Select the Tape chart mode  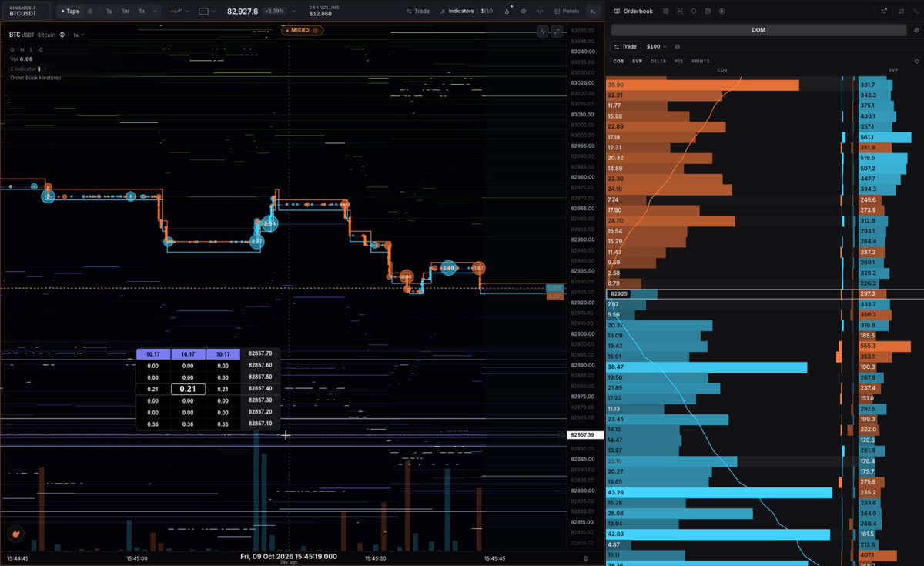(69, 12)
